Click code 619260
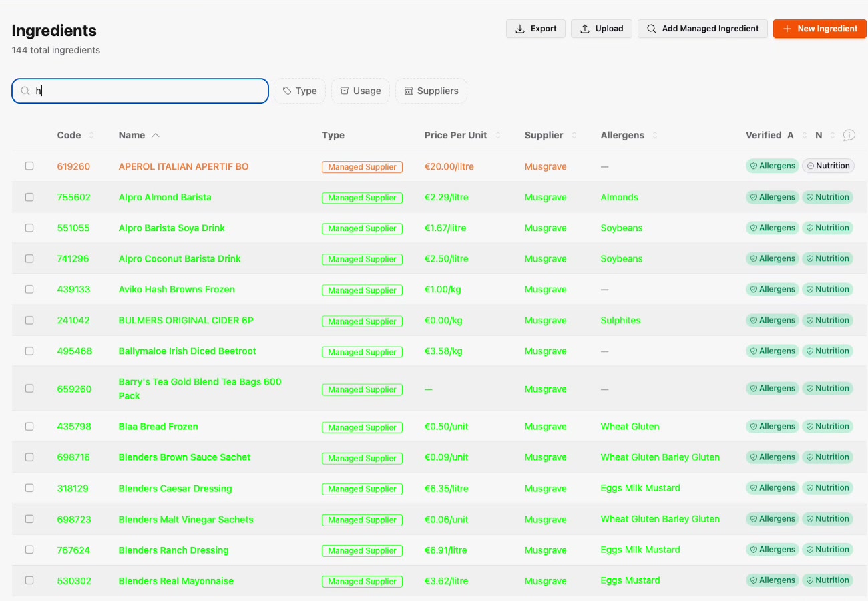Image resolution: width=868 pixels, height=601 pixels. (x=73, y=166)
